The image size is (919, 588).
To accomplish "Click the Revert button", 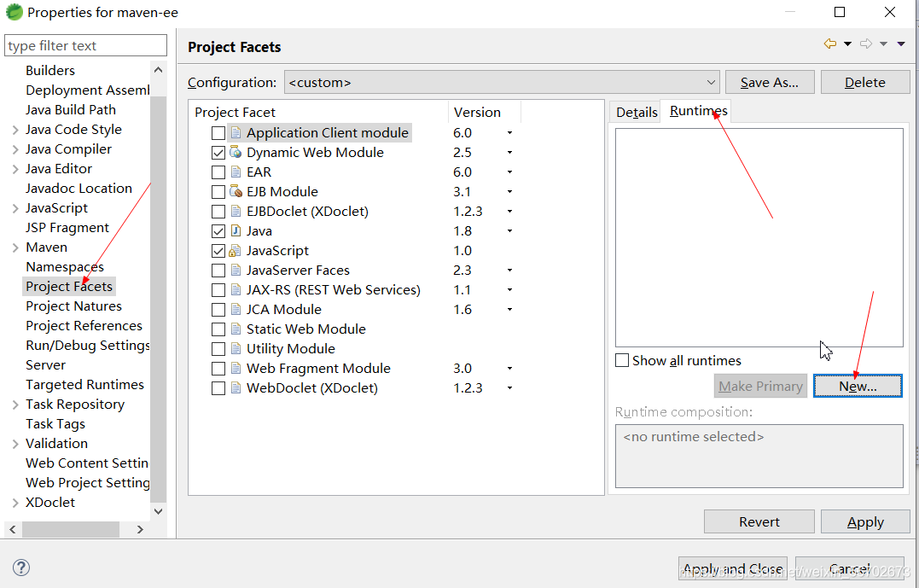I will coord(759,521).
